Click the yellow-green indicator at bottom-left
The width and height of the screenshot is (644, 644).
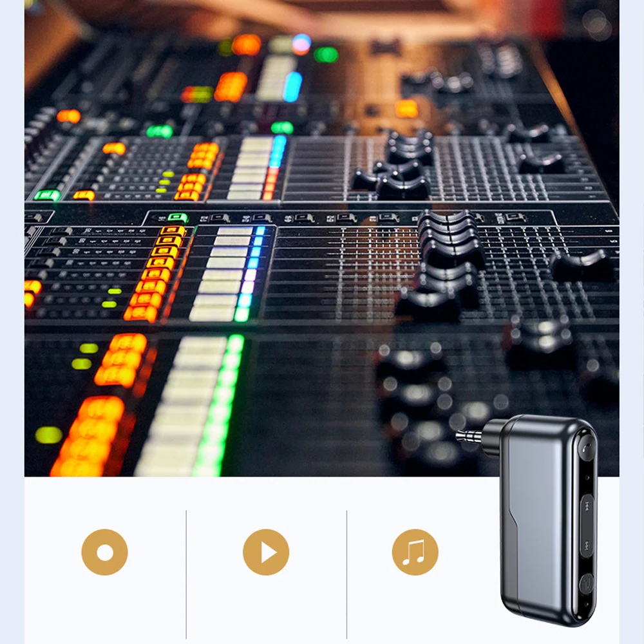[49, 435]
